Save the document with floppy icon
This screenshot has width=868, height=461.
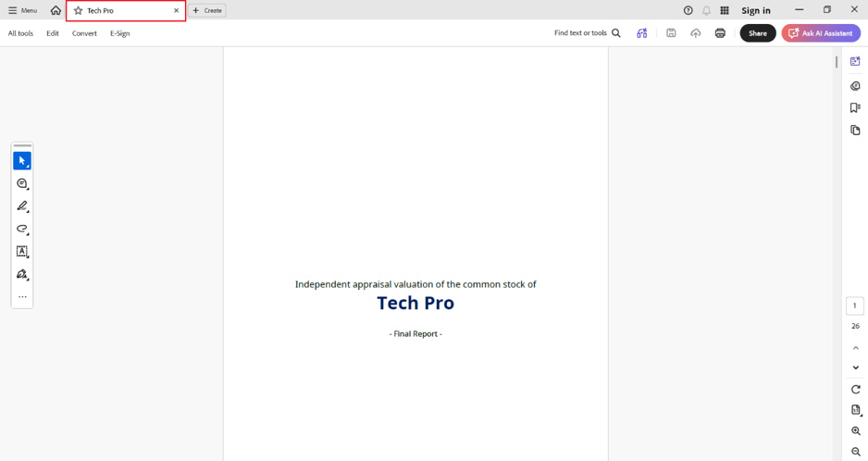click(671, 33)
